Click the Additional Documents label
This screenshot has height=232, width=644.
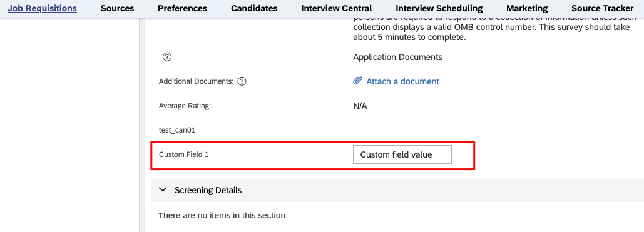[196, 81]
